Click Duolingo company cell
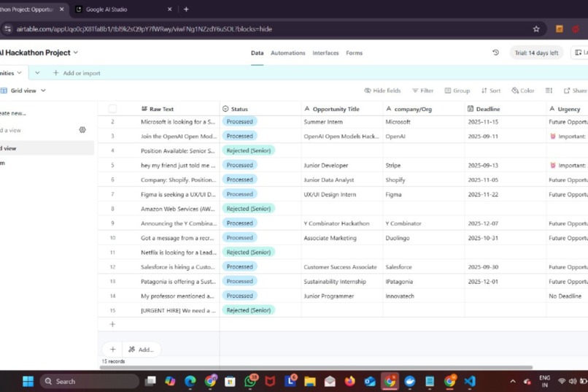 (424, 238)
